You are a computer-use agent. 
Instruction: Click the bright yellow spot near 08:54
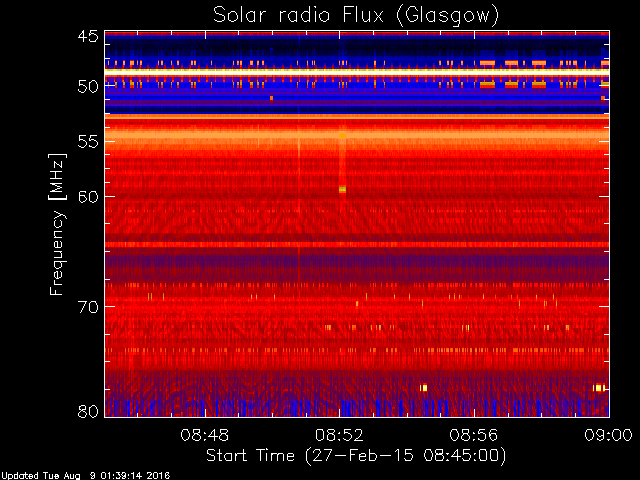(424, 387)
